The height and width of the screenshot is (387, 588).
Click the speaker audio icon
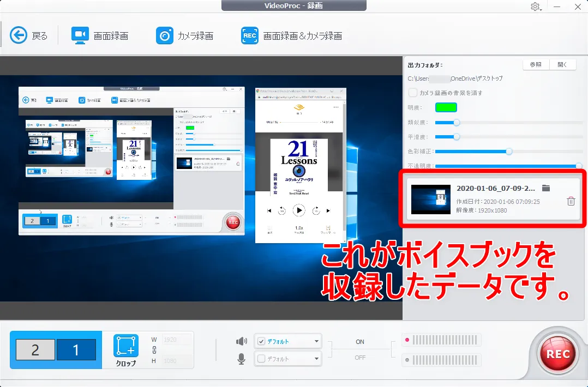242,341
